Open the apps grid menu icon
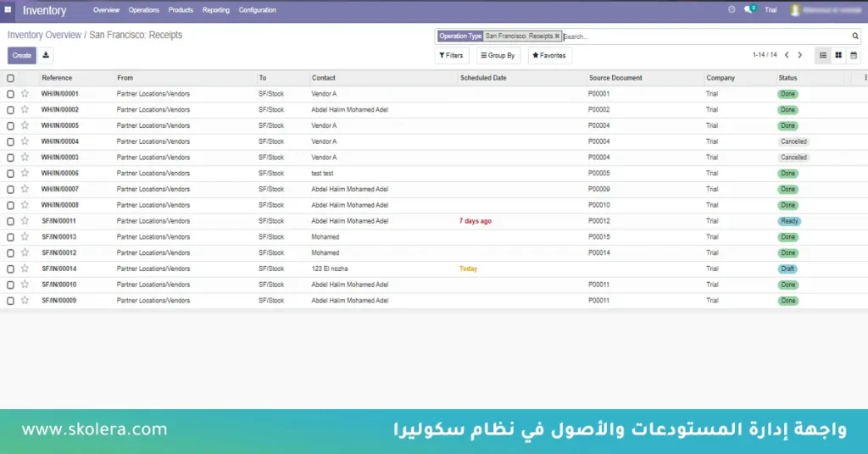The width and height of the screenshot is (868, 454). click(x=8, y=9)
